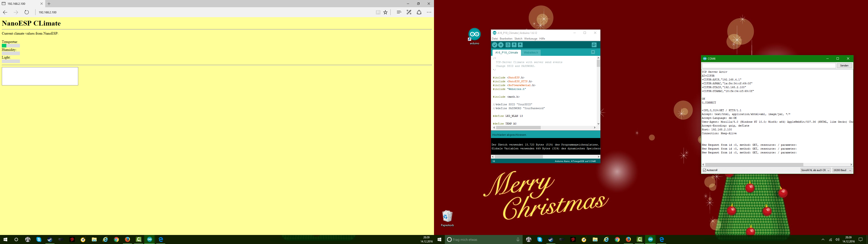Open the Arduino serial monitor icon
Viewport: 868px width, 244px height.
[594, 45]
